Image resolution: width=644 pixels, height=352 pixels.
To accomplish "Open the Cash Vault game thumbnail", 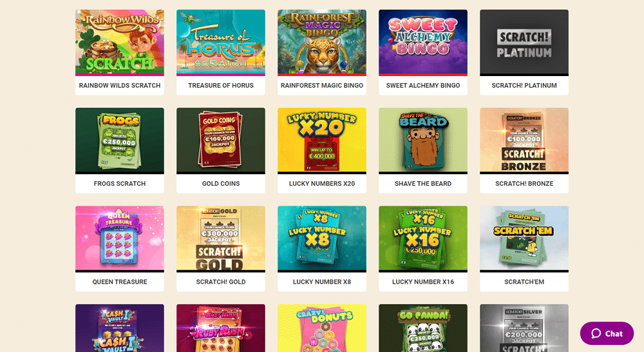I will 120,328.
